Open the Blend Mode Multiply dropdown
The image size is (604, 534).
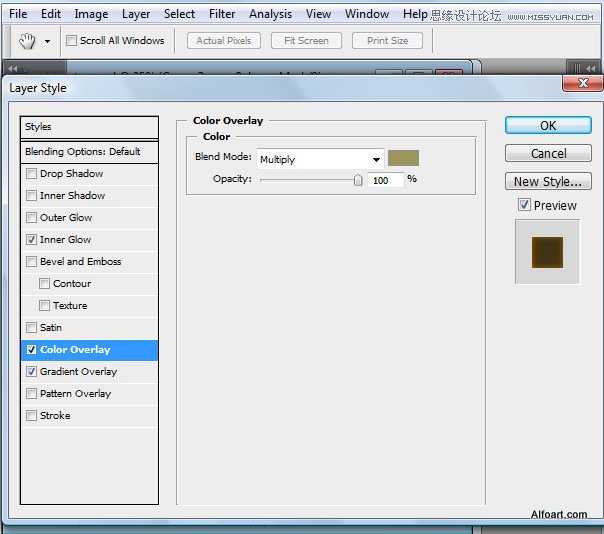320,159
